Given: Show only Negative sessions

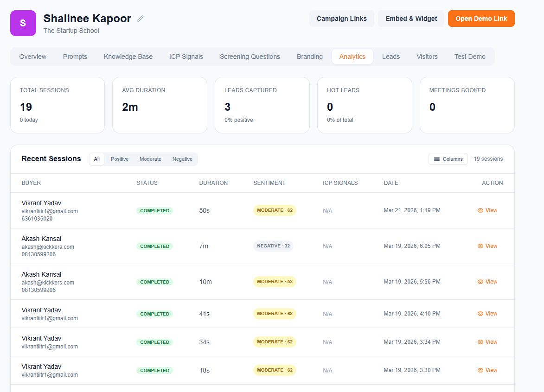Looking at the screenshot, I should 182,159.
